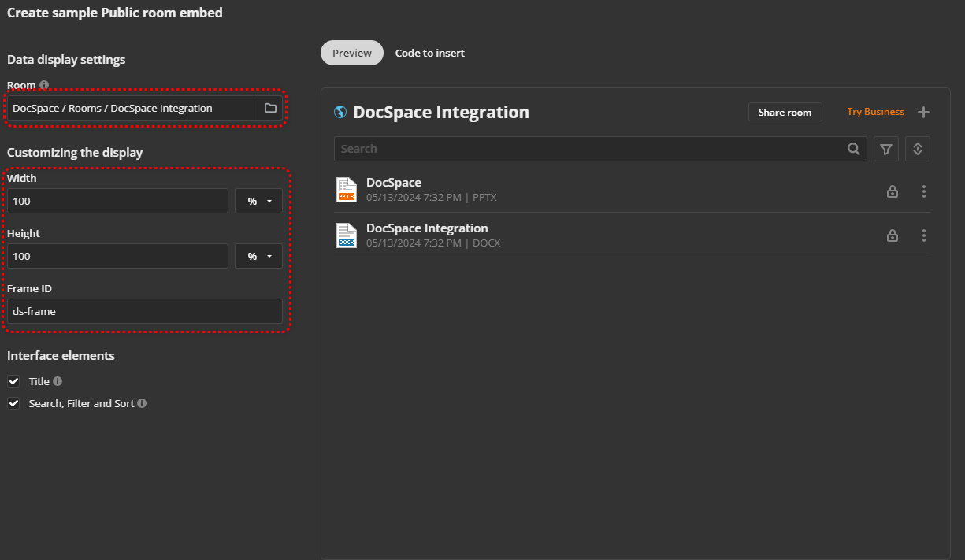Click the Search, Filter and Sort label
The image size is (965, 560).
point(82,403)
